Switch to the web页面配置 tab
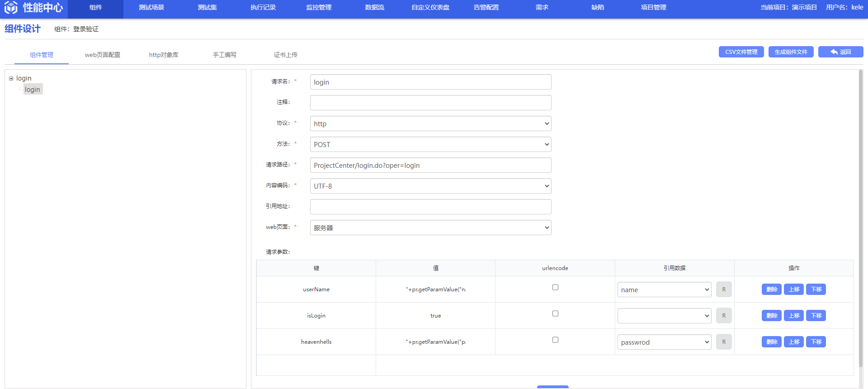 [103, 55]
